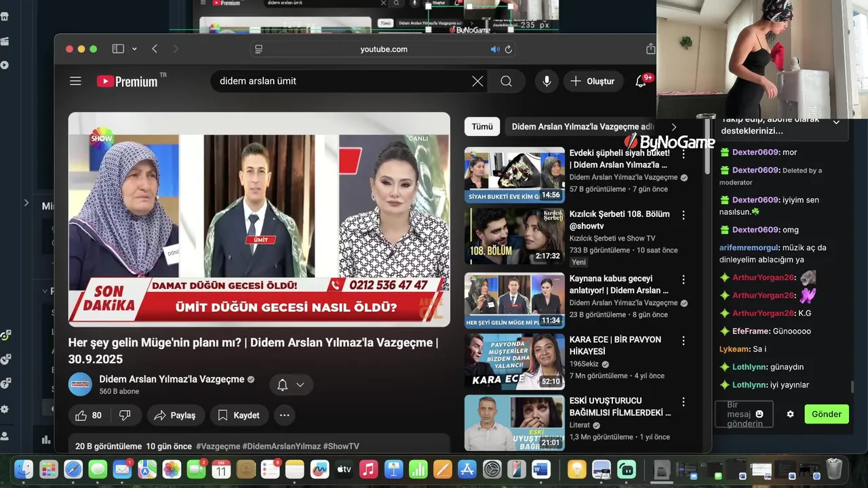Open options menu for 'KARA ECE' video
The height and width of the screenshot is (488, 868).
click(x=684, y=340)
